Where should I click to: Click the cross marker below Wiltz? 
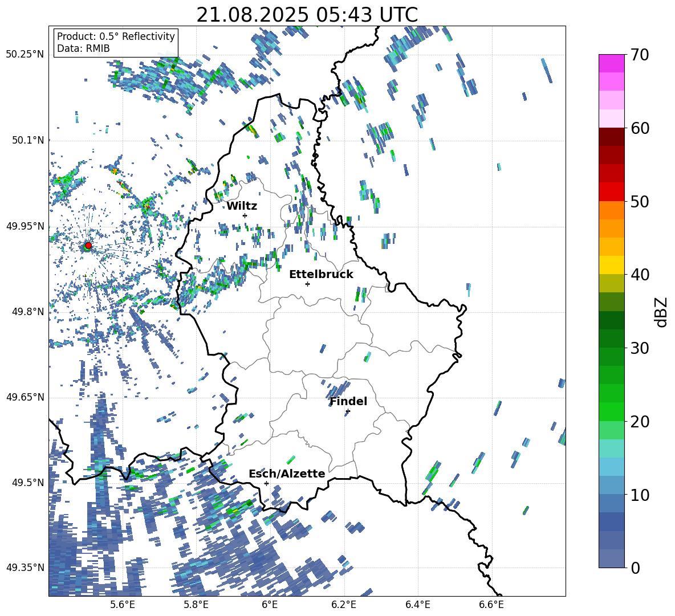click(245, 215)
